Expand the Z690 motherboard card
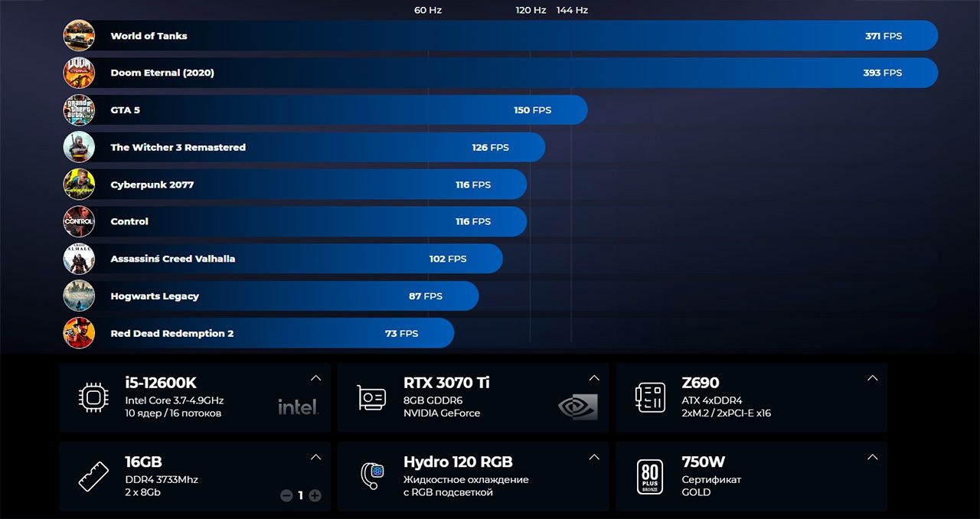 [872, 378]
